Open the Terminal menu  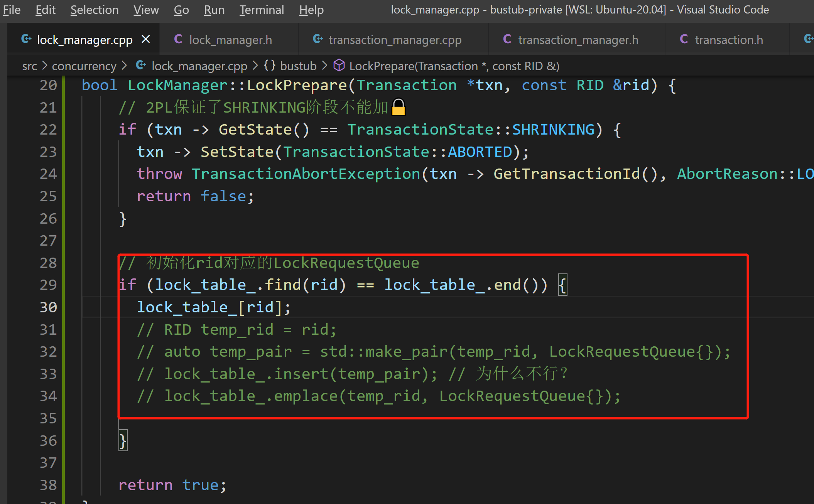pos(262,10)
